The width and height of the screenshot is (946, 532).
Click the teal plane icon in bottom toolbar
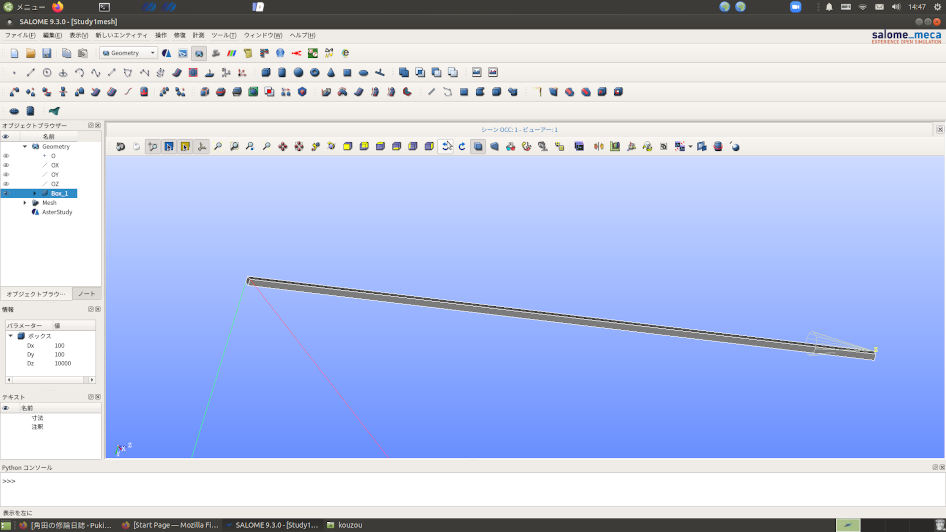(54, 111)
